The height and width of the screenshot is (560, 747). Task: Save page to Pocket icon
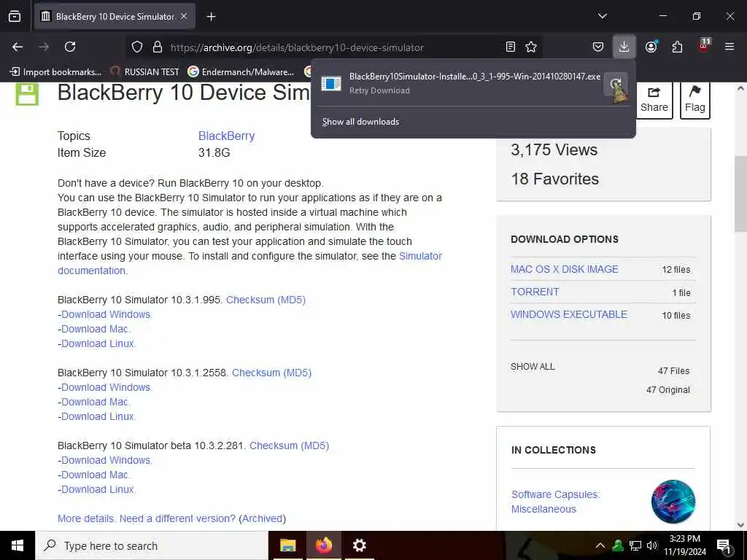tap(598, 47)
